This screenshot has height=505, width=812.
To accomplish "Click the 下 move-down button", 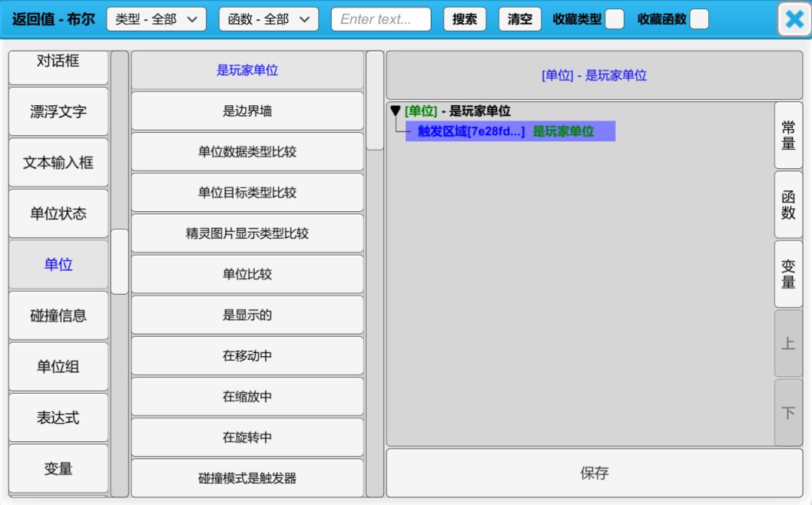I will tap(788, 413).
